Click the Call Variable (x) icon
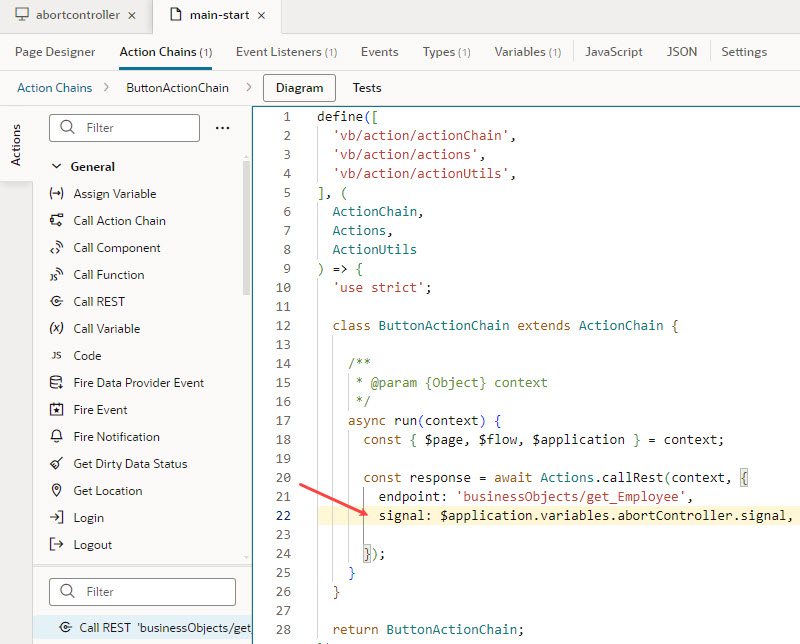 [56, 329]
